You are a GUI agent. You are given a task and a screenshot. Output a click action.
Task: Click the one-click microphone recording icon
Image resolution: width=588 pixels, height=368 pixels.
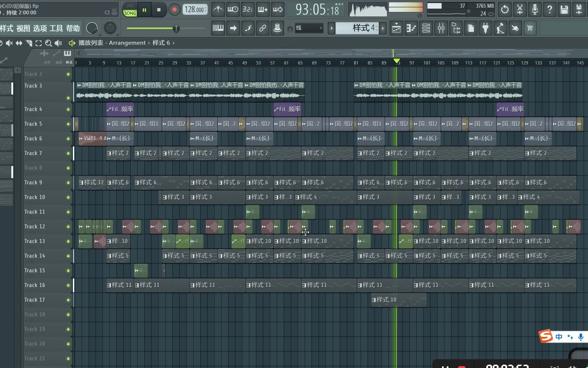click(x=535, y=10)
